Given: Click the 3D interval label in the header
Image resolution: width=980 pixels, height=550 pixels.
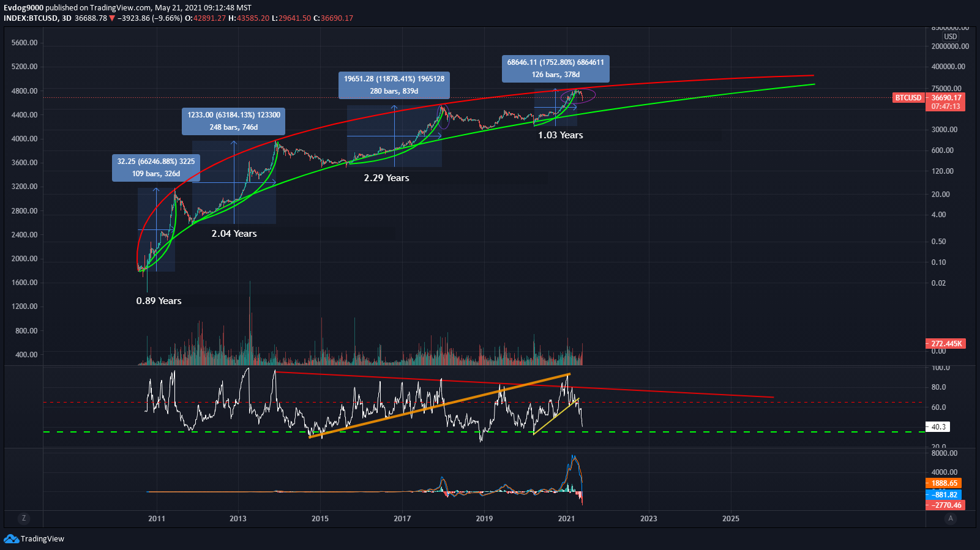Looking at the screenshot, I should (x=67, y=18).
